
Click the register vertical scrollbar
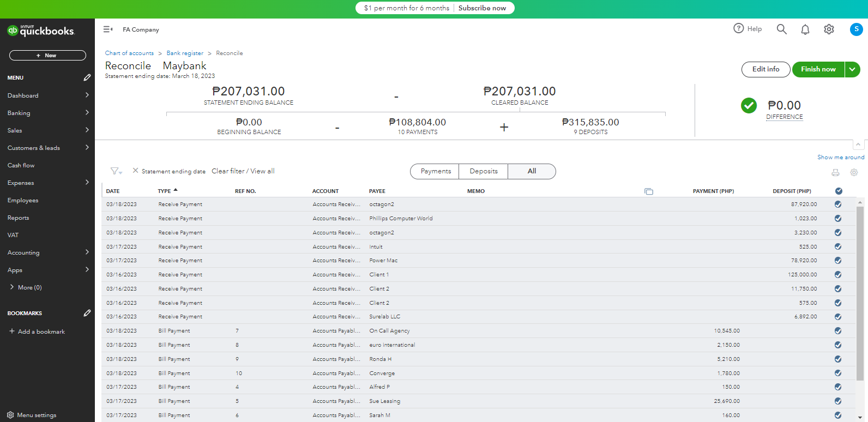(860, 294)
